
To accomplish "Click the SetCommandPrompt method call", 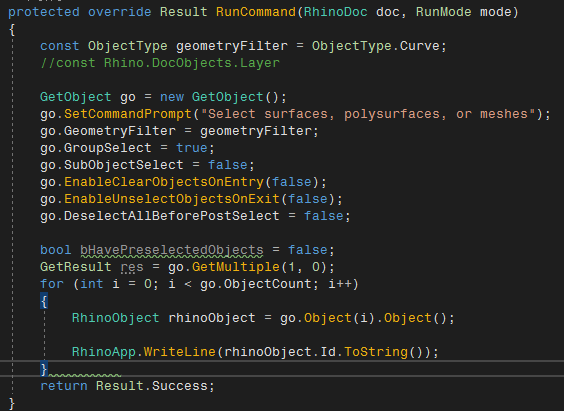I will (128, 114).
